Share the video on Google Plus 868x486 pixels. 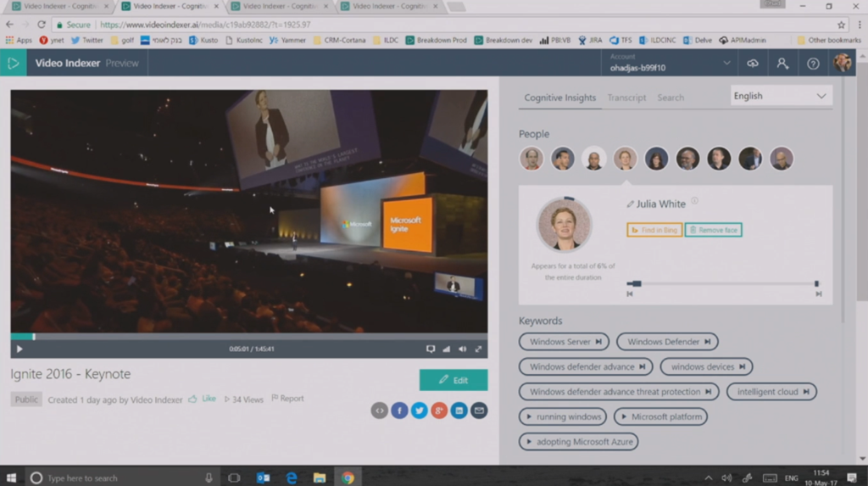[x=439, y=411]
